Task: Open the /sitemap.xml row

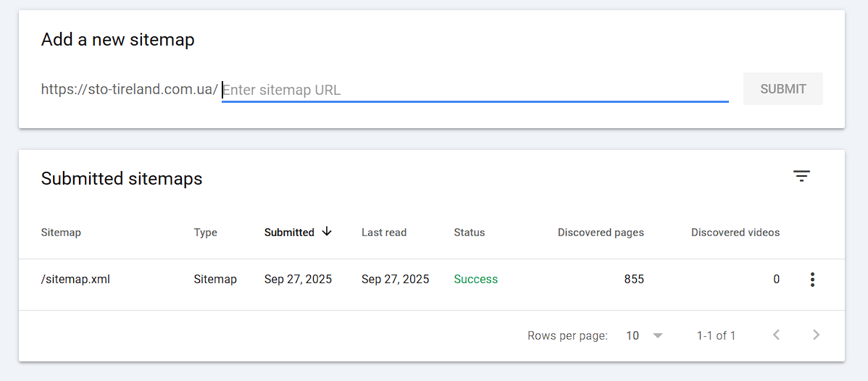Action: tap(75, 279)
